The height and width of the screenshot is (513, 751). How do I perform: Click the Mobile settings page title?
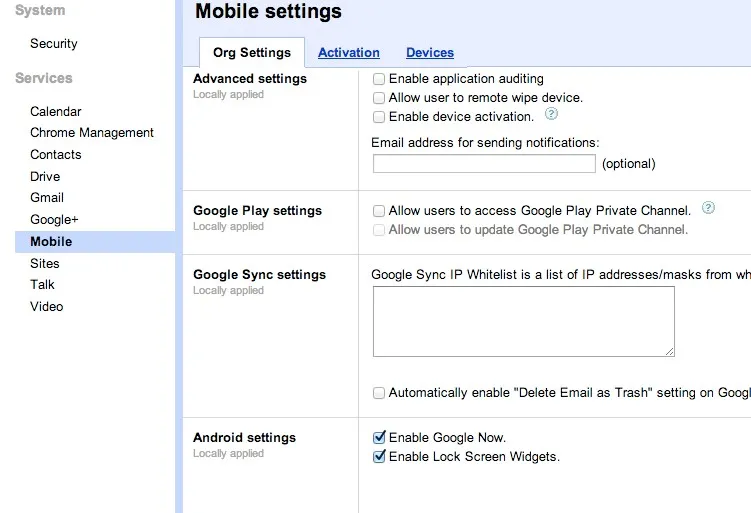click(268, 11)
